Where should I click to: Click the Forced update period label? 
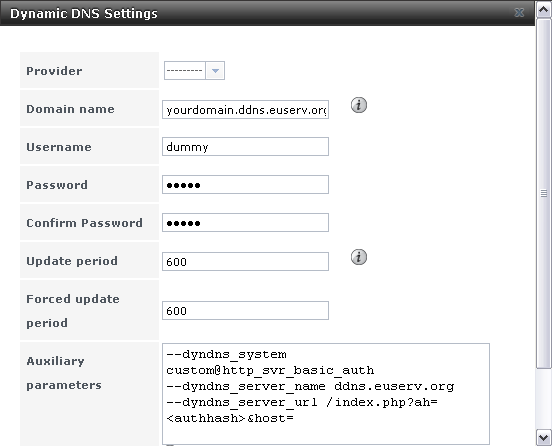(73, 311)
